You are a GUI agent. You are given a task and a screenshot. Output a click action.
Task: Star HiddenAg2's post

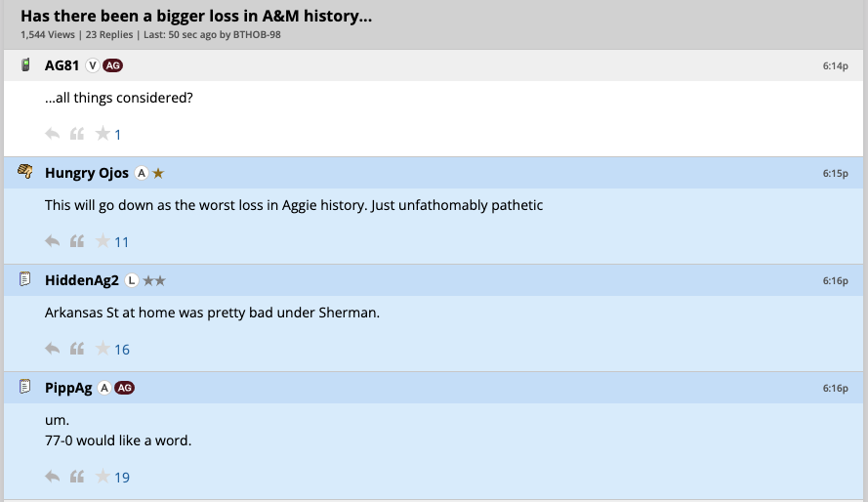103,349
